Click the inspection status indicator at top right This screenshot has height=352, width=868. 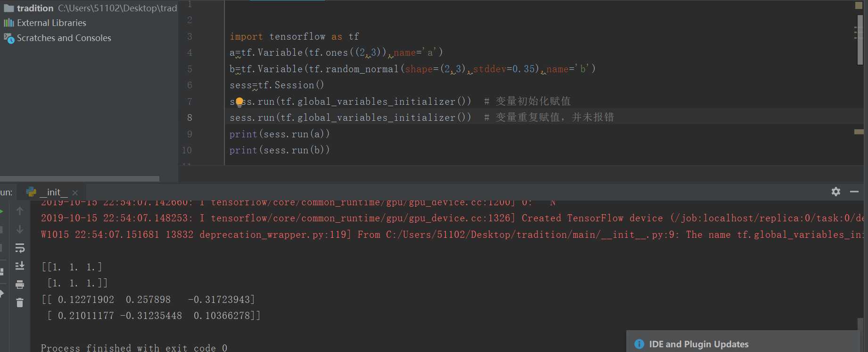[x=859, y=6]
